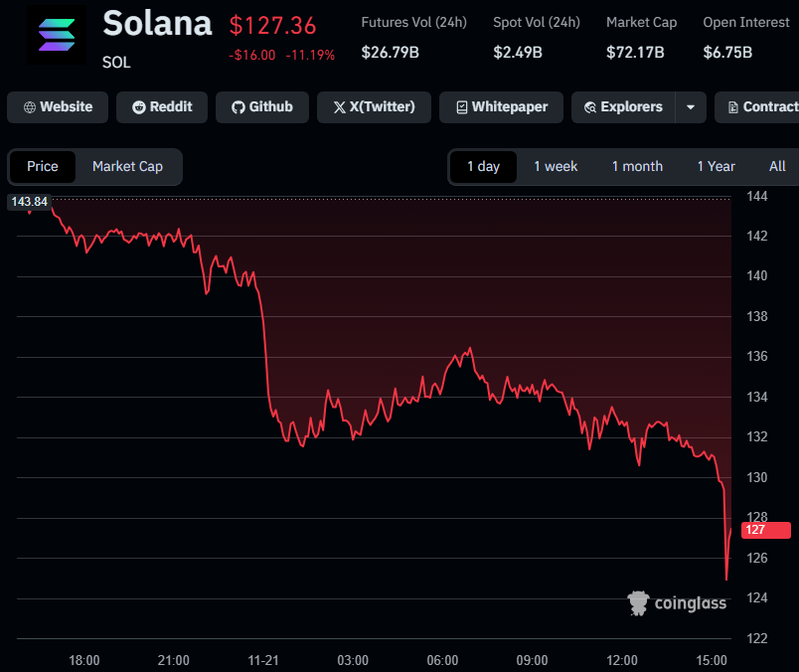Choose the 1 Year range tab
This screenshot has height=672, width=799.
tap(717, 166)
